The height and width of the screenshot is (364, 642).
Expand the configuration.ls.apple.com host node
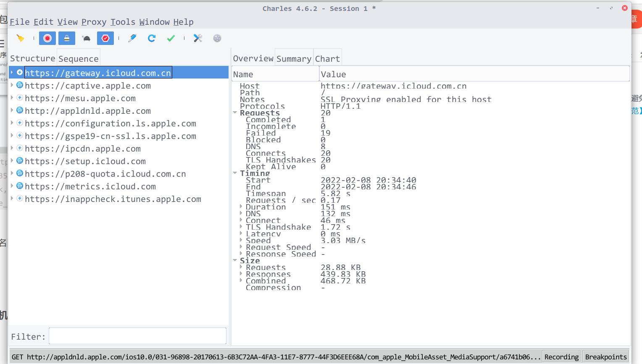pyautogui.click(x=12, y=123)
